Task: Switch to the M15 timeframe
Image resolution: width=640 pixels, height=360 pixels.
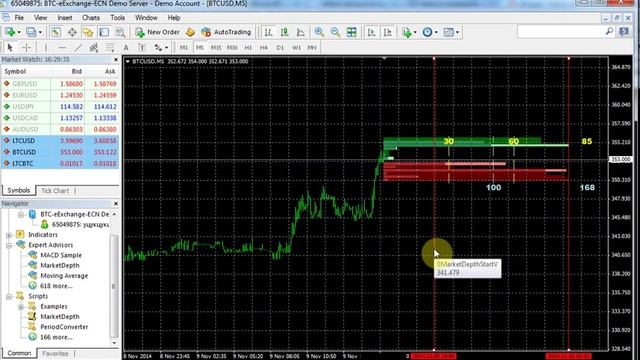Action: pyautogui.click(x=216, y=48)
